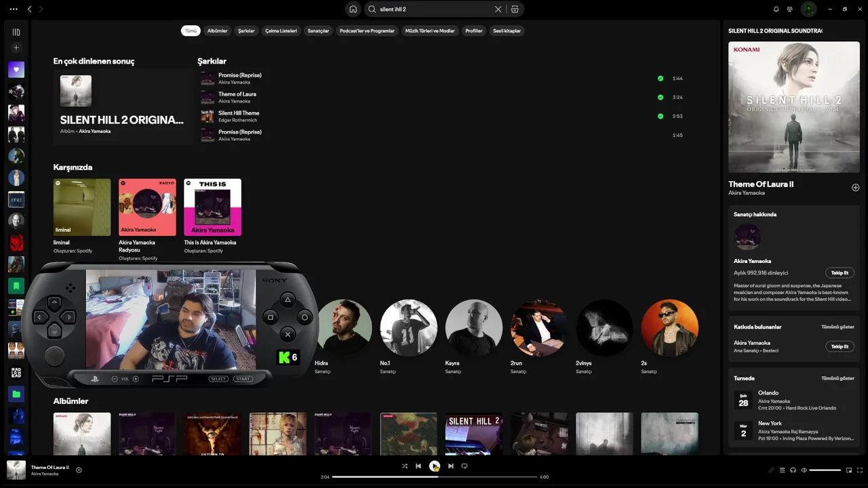Open the friend activity icon
The width and height of the screenshot is (868, 488).
(790, 9)
